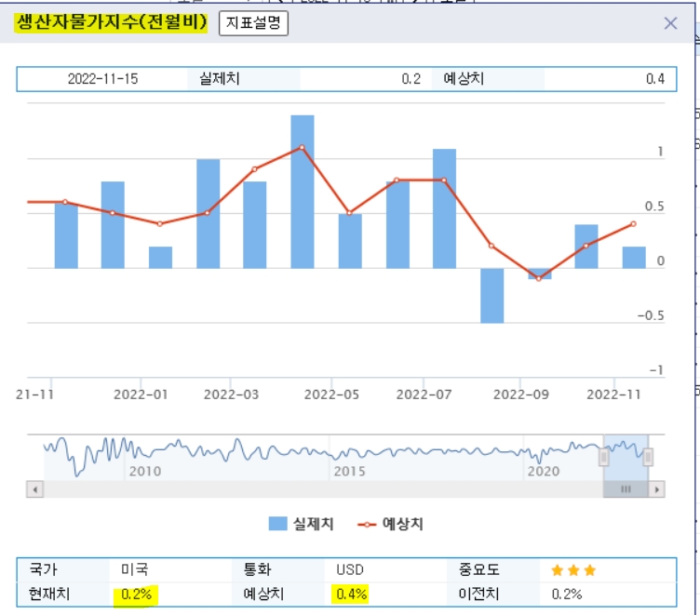This screenshot has width=700, height=615.
Task: Close the 생산자물가지수 popup window
Action: pos(670,23)
